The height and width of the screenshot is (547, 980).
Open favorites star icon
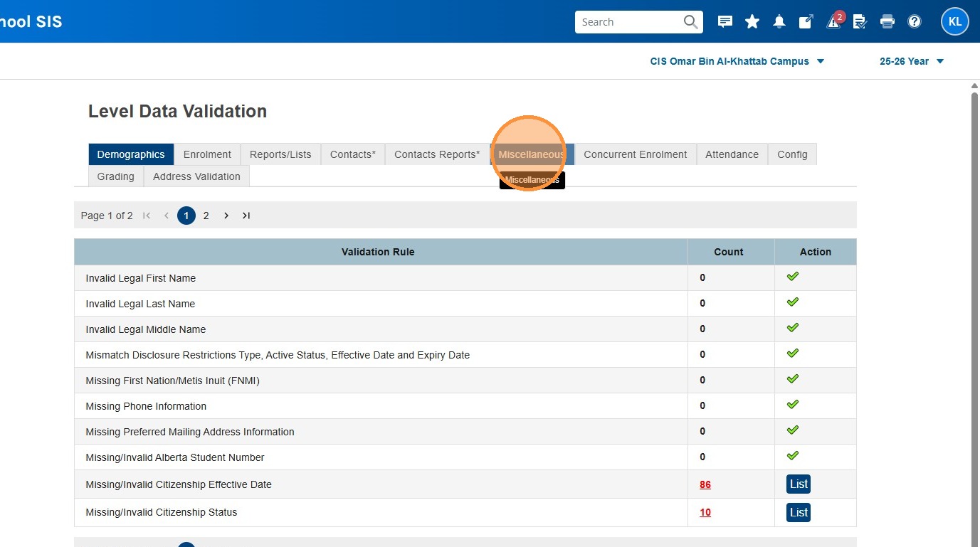coord(752,22)
